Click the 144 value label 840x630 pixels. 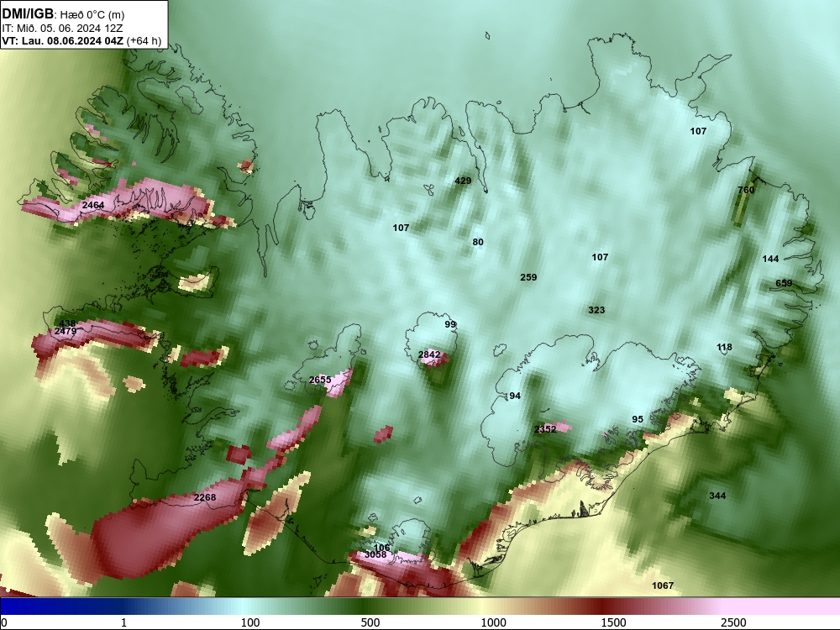tap(770, 260)
